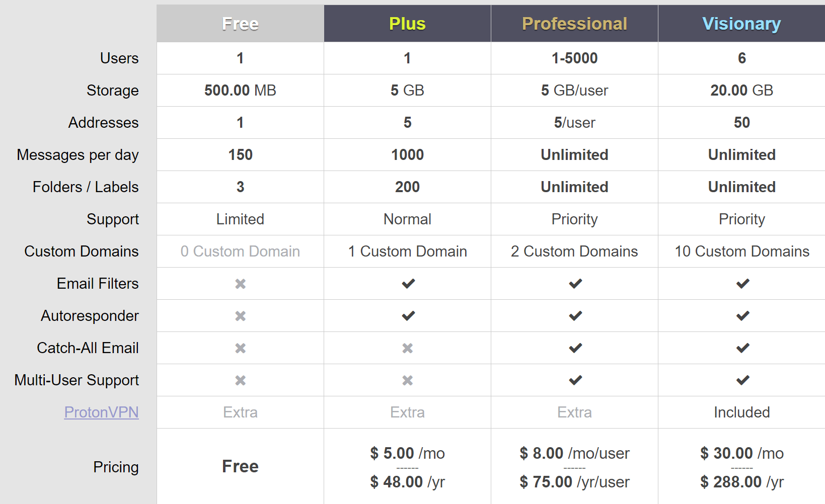Select the Visionary plan column header

pos(741,24)
